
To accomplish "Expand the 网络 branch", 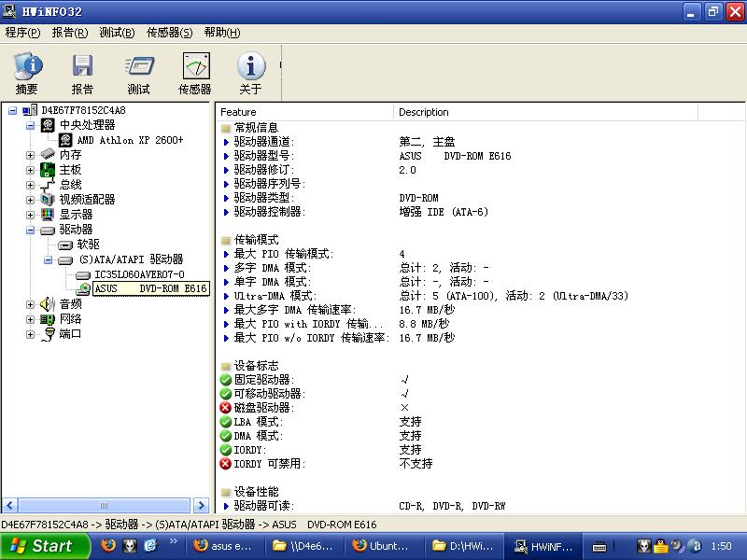I will [31, 319].
